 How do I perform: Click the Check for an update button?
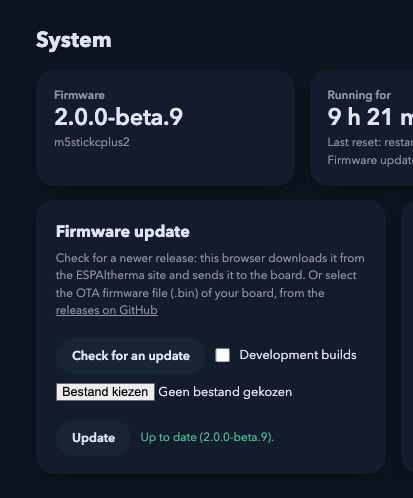(131, 356)
